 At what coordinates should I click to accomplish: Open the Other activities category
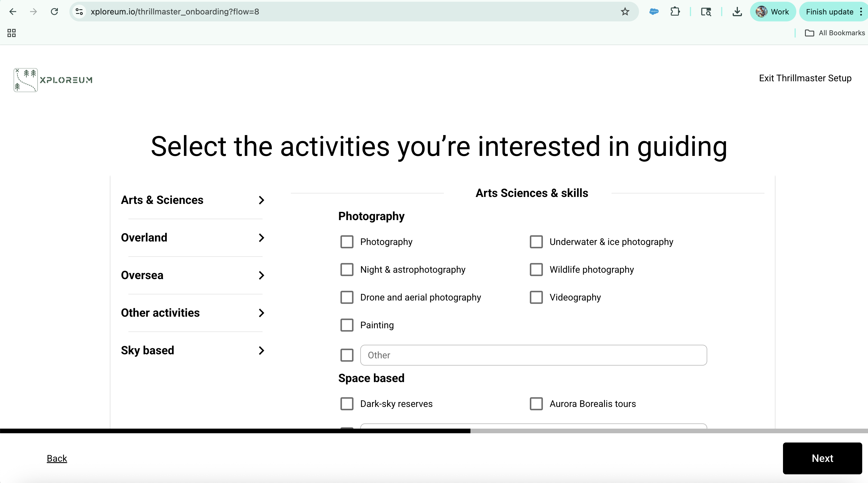[193, 313]
